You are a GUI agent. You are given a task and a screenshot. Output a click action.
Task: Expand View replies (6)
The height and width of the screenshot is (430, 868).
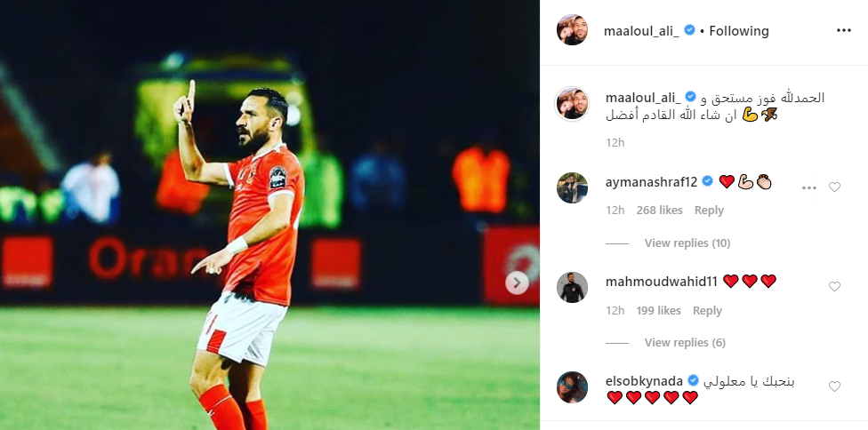pyautogui.click(x=685, y=343)
